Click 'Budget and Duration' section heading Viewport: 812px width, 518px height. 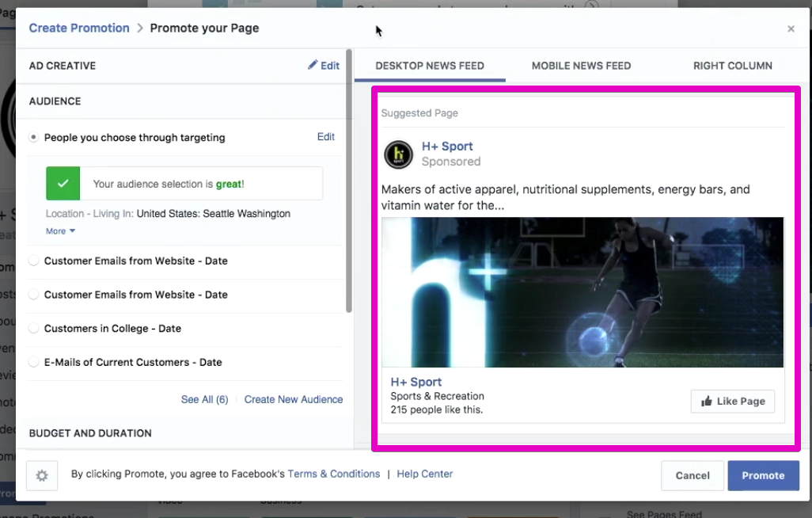pos(90,433)
